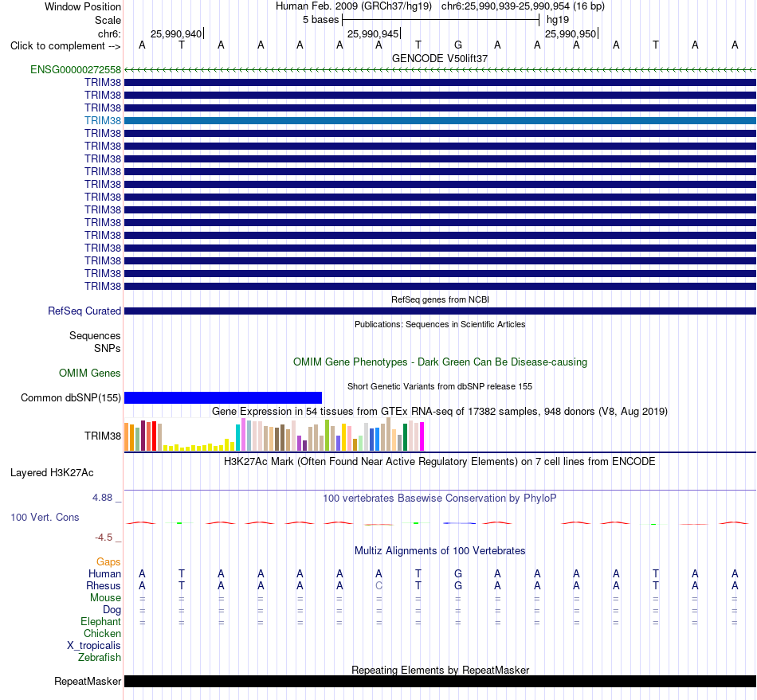Open '100 vertebrates Basewise Conservation by PhyloP' title
The height and width of the screenshot is (700, 757).
coord(440,499)
